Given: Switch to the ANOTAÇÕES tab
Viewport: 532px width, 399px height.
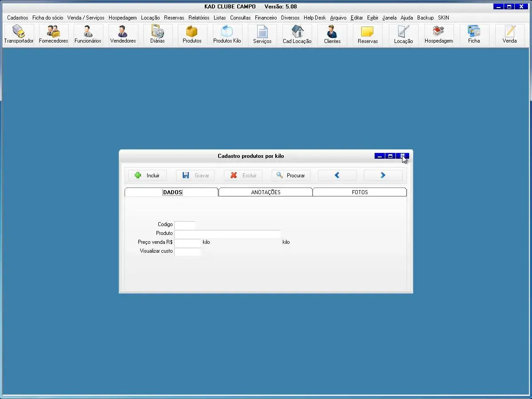Looking at the screenshot, I should click(266, 192).
